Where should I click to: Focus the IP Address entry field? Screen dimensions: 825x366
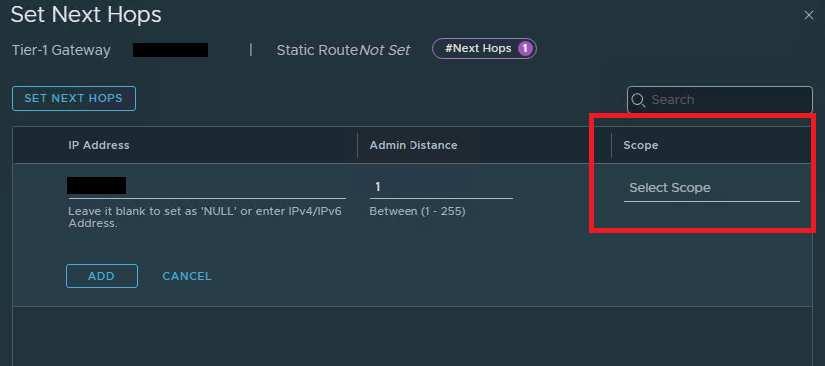click(207, 187)
